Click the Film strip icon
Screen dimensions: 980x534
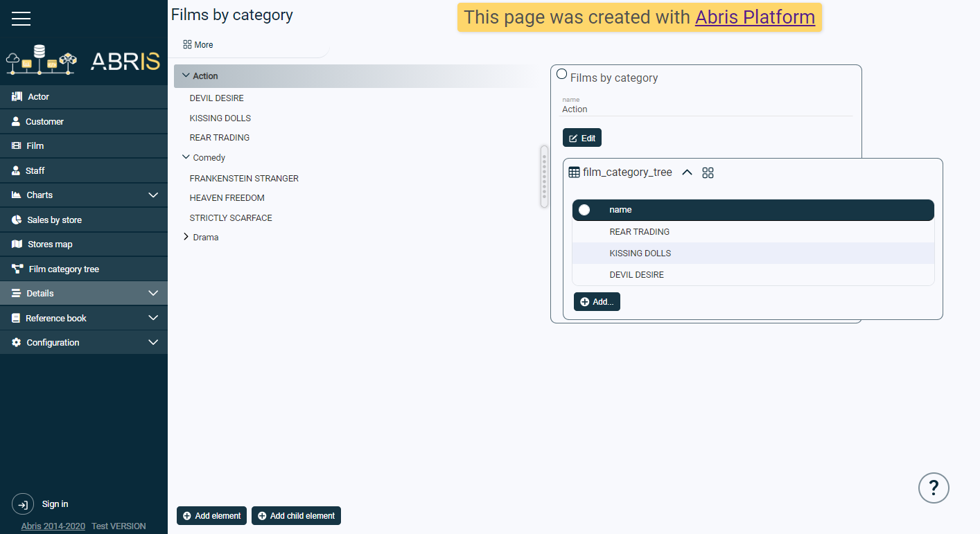coord(16,145)
